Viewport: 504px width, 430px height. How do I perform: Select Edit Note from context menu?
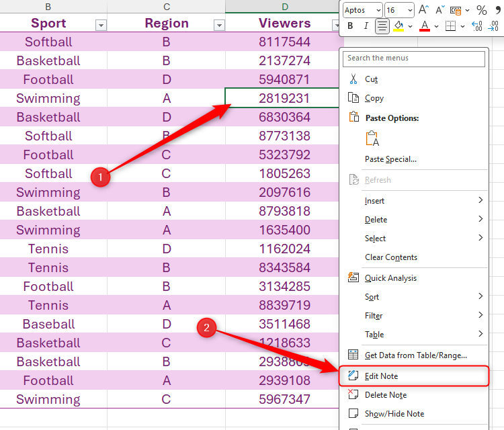381,376
